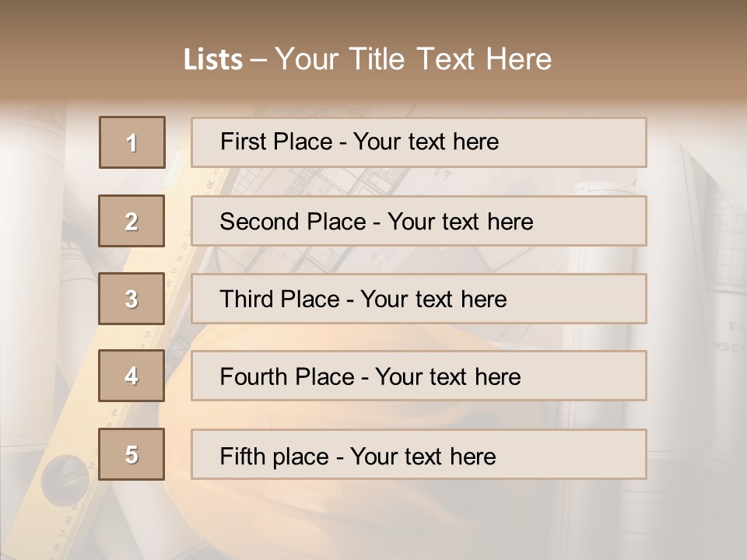Select the number 2 box
The image size is (747, 560).
pos(132,221)
